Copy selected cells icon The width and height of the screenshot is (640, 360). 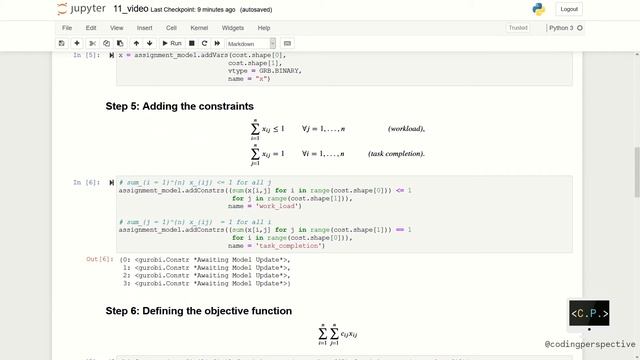click(x=106, y=43)
